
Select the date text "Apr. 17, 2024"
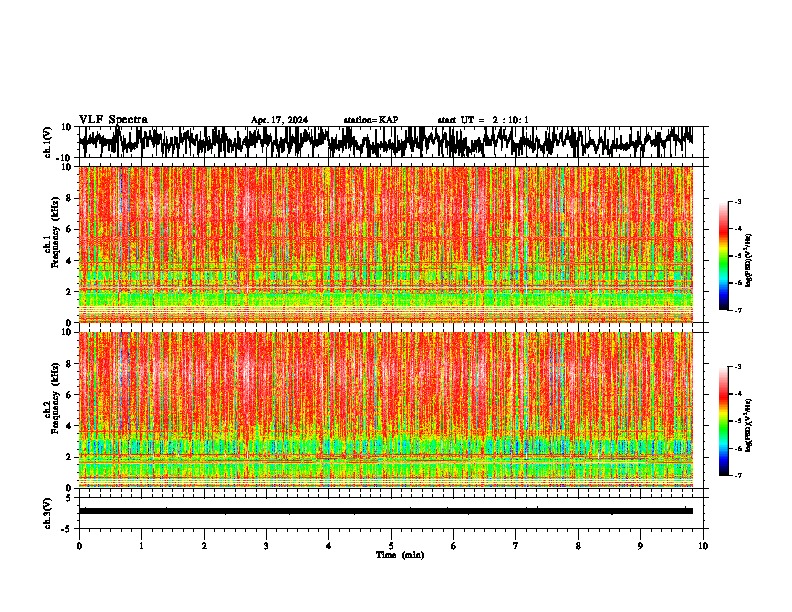279,120
